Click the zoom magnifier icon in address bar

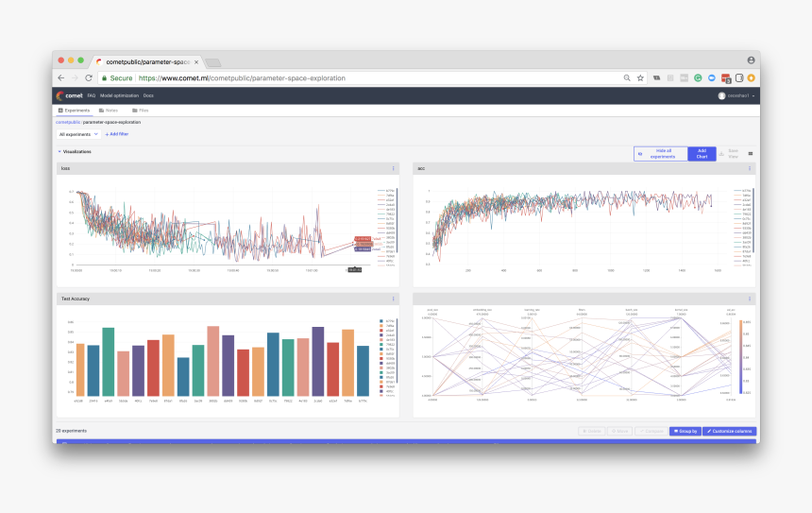627,77
